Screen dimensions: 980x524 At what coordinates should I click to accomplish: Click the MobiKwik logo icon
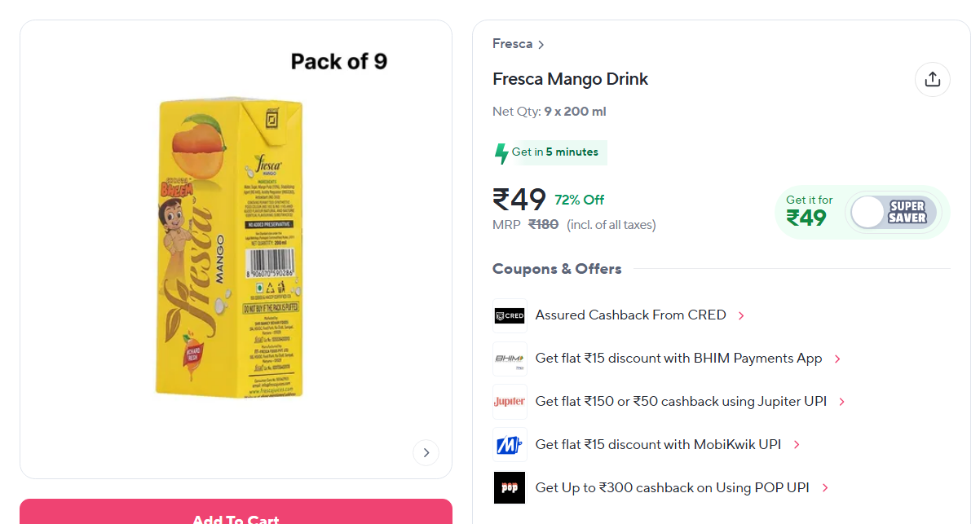point(510,445)
